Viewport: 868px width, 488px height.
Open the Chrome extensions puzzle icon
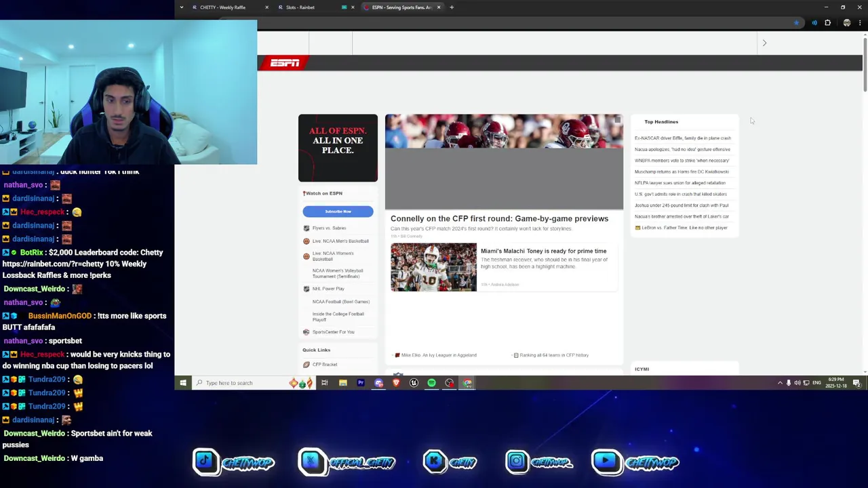coord(827,23)
